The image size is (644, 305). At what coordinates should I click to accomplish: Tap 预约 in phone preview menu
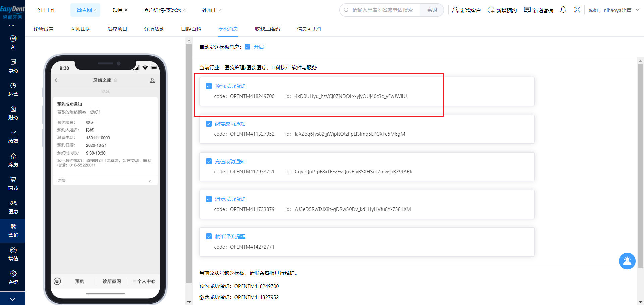[80, 281]
